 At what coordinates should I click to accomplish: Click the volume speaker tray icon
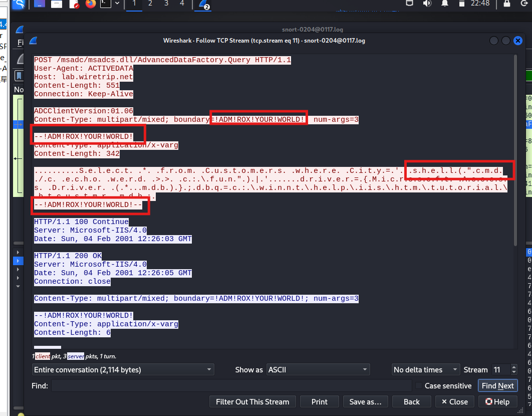[x=427, y=4]
